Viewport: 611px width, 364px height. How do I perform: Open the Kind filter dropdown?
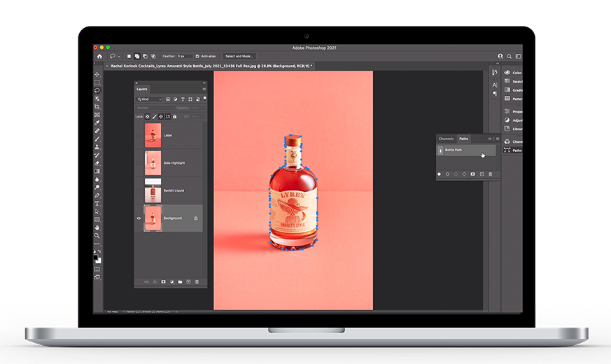click(x=149, y=99)
